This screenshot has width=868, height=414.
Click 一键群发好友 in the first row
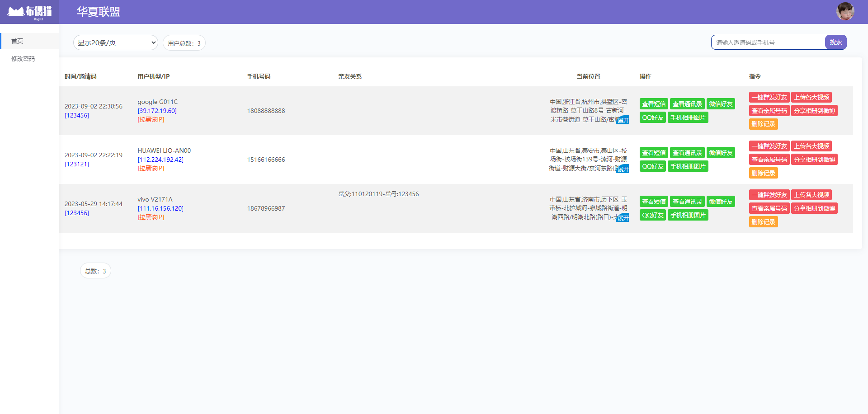(x=769, y=97)
